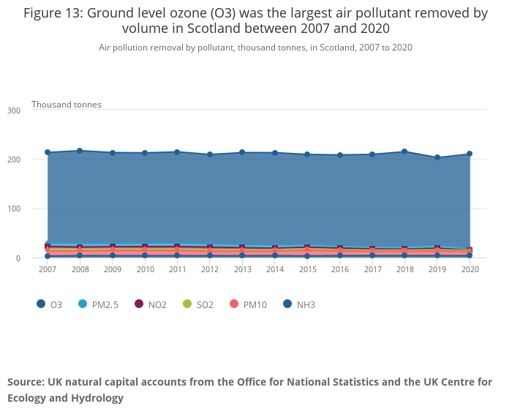The height and width of the screenshot is (420, 512).
Task: Click the SO2 legend color dot
Action: click(x=187, y=304)
